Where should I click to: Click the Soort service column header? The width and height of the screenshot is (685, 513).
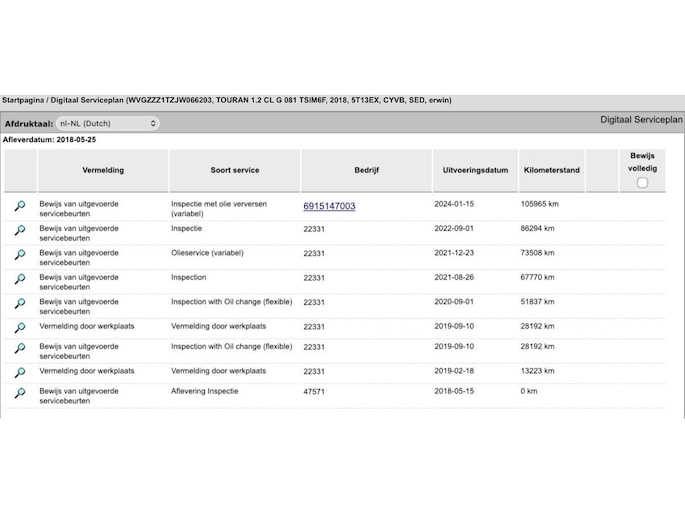click(234, 170)
